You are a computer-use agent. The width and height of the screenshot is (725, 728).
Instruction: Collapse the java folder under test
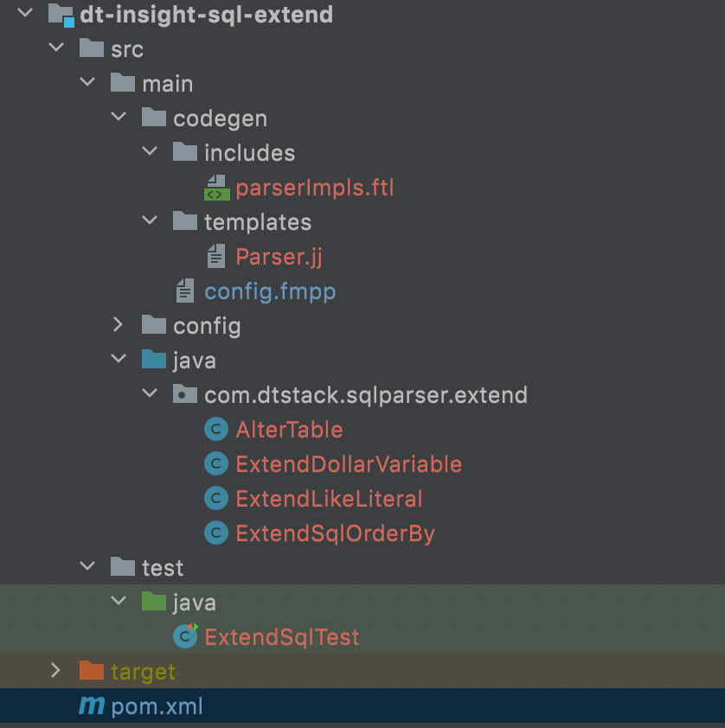pos(119,600)
